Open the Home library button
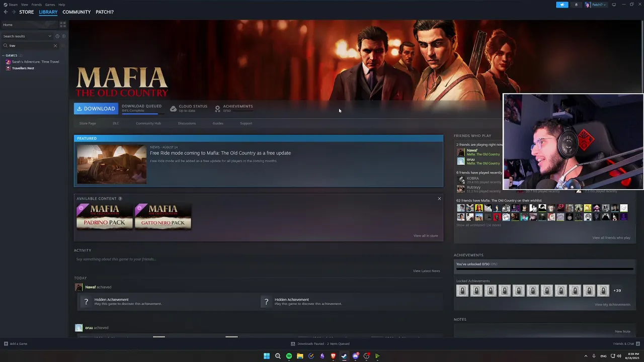Image resolution: width=644 pixels, height=362 pixels. point(29,25)
